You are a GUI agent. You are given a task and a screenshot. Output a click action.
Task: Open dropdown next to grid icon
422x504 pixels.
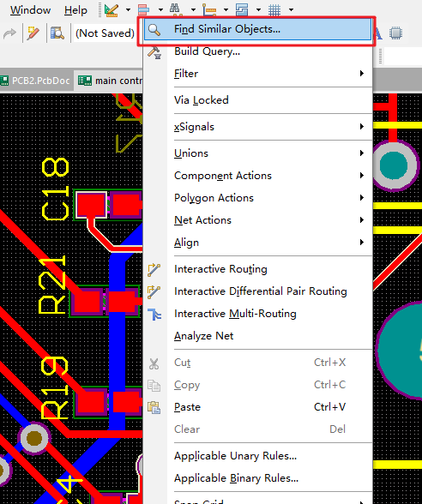[x=291, y=10]
